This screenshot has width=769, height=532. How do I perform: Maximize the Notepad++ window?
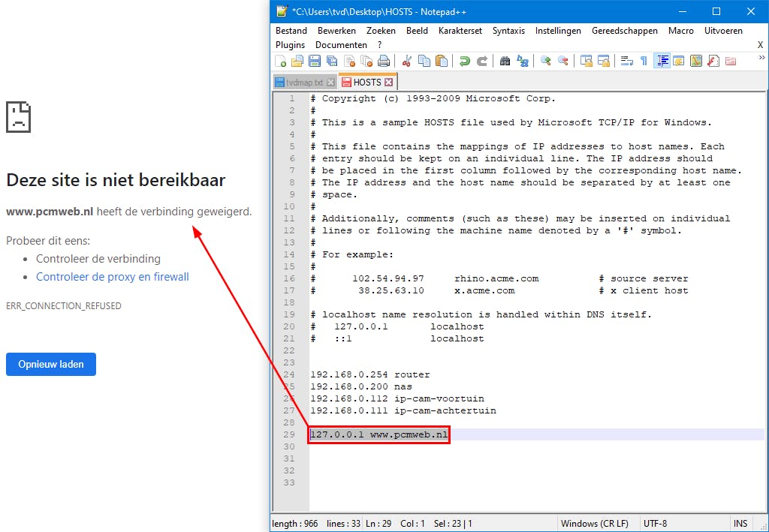(x=716, y=11)
